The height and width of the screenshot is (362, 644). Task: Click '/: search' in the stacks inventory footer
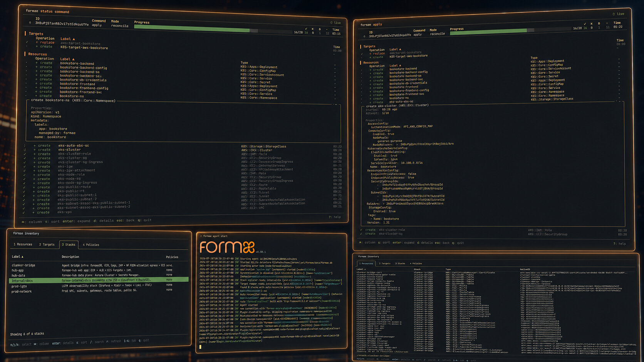click(x=97, y=342)
